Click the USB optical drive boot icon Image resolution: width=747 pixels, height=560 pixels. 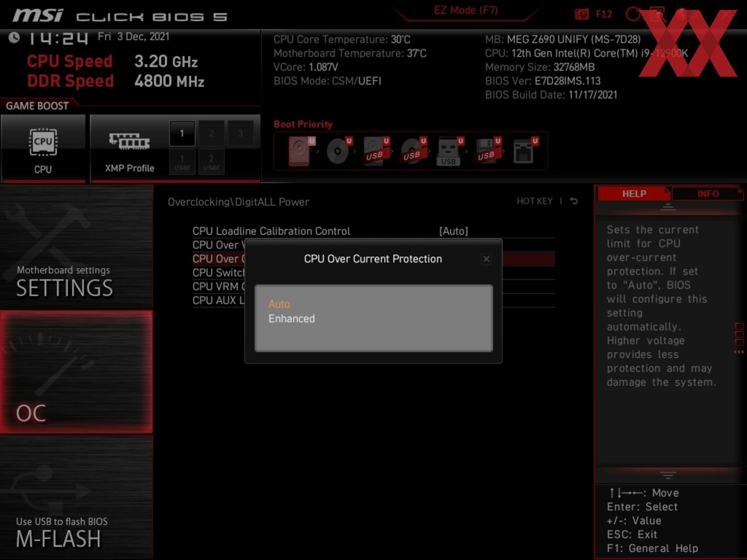(413, 151)
